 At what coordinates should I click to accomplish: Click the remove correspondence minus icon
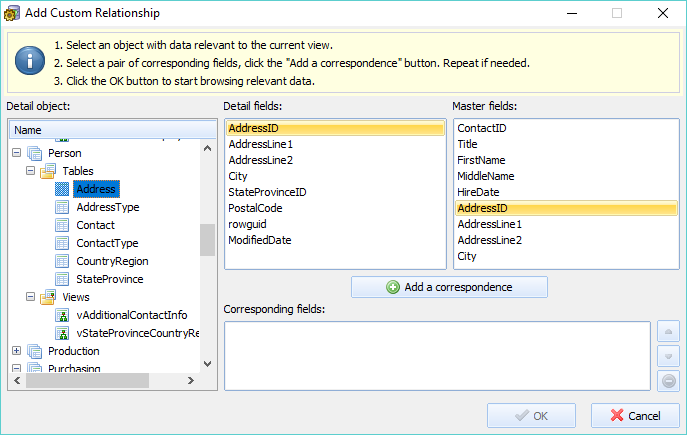[668, 381]
